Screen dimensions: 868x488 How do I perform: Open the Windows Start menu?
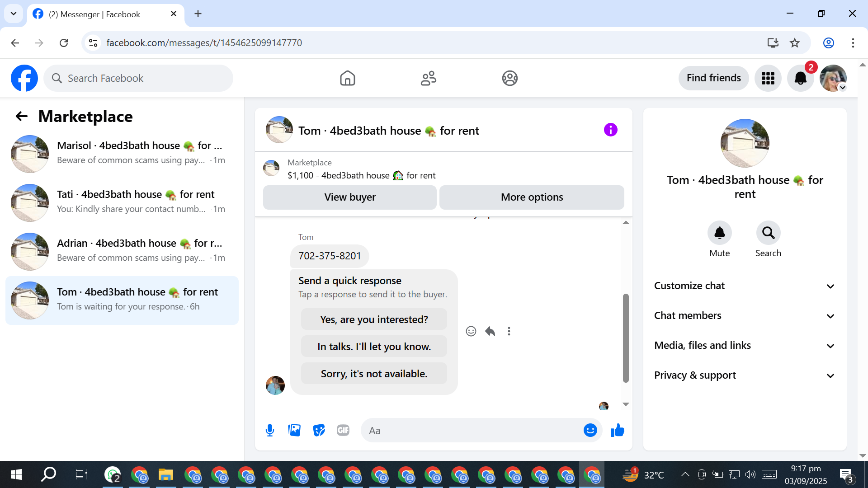[16, 474]
